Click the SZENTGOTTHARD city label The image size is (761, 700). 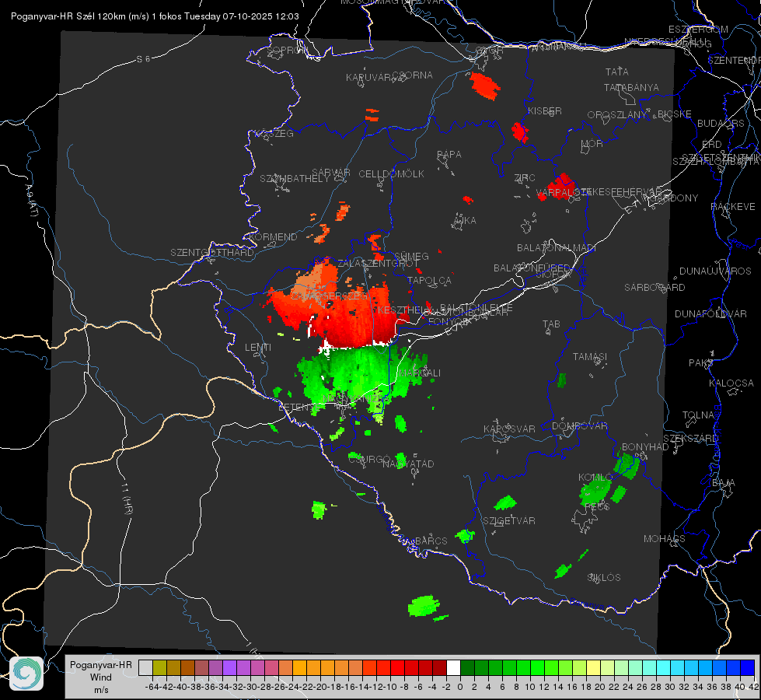tap(212, 253)
